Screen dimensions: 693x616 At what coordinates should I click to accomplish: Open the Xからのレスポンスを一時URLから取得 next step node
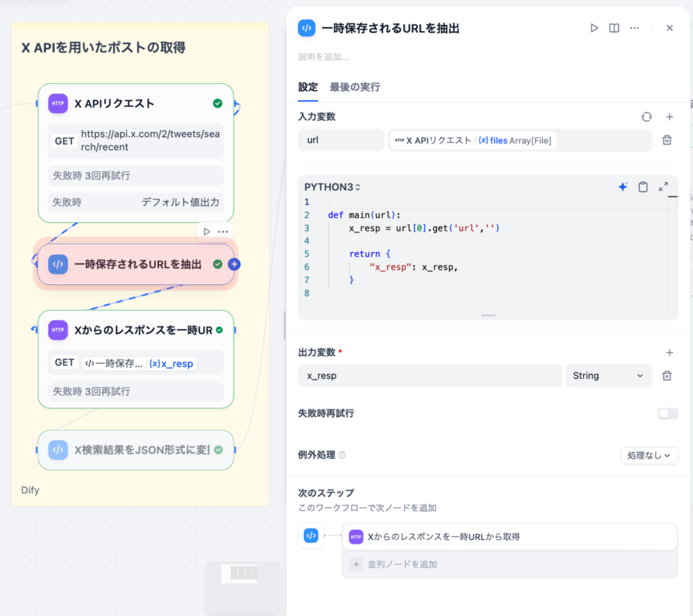point(509,536)
